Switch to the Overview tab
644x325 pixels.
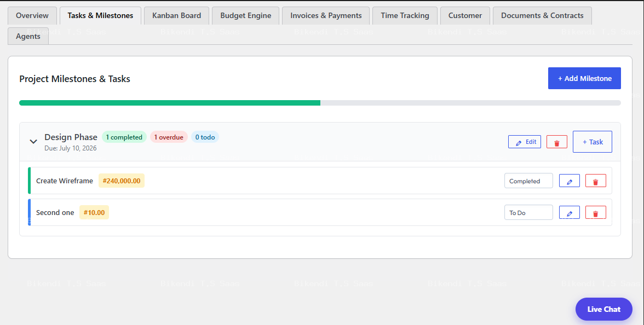click(x=32, y=15)
